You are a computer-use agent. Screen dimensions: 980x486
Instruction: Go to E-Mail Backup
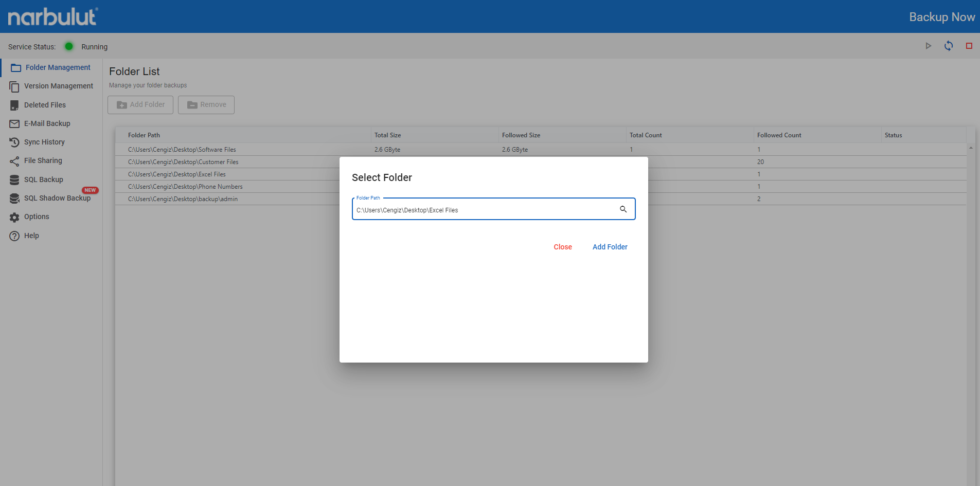click(47, 123)
